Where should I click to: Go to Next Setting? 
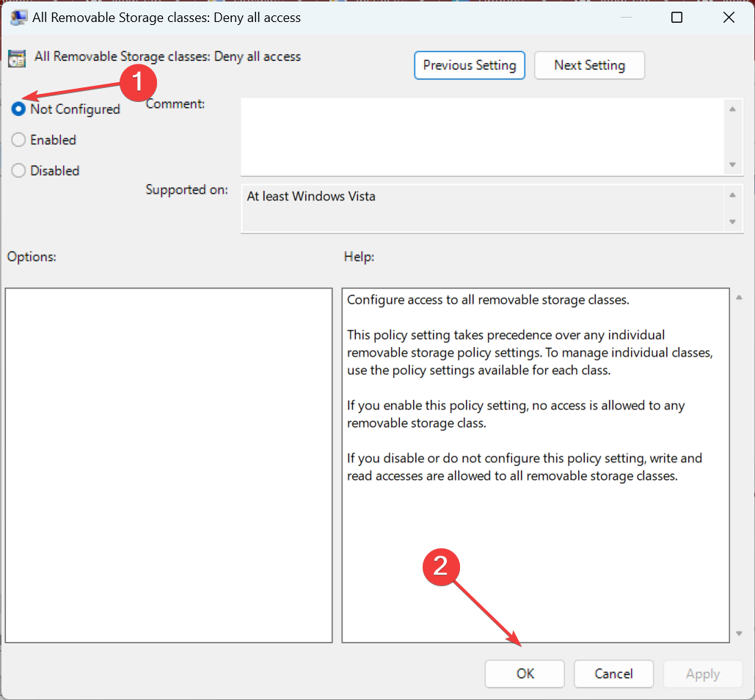point(589,65)
